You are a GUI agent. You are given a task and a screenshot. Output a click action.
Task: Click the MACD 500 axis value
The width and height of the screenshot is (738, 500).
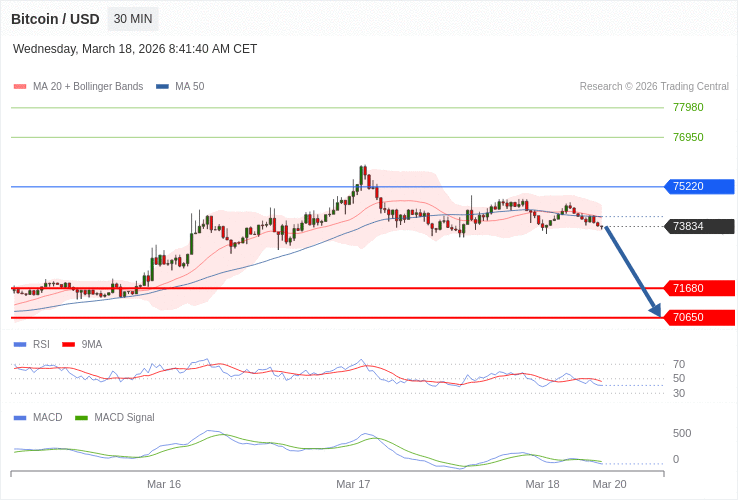pyautogui.click(x=682, y=434)
